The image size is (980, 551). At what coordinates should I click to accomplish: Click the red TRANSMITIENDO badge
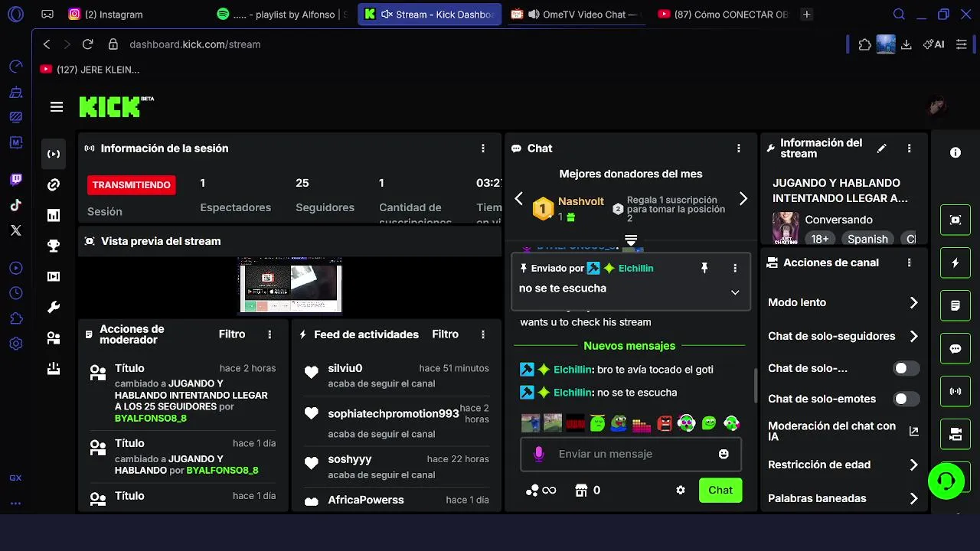[x=131, y=185]
